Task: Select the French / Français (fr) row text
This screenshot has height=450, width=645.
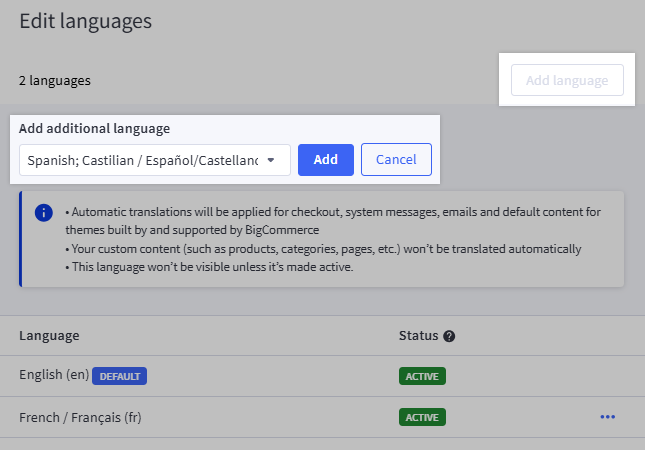Action: pos(80,418)
